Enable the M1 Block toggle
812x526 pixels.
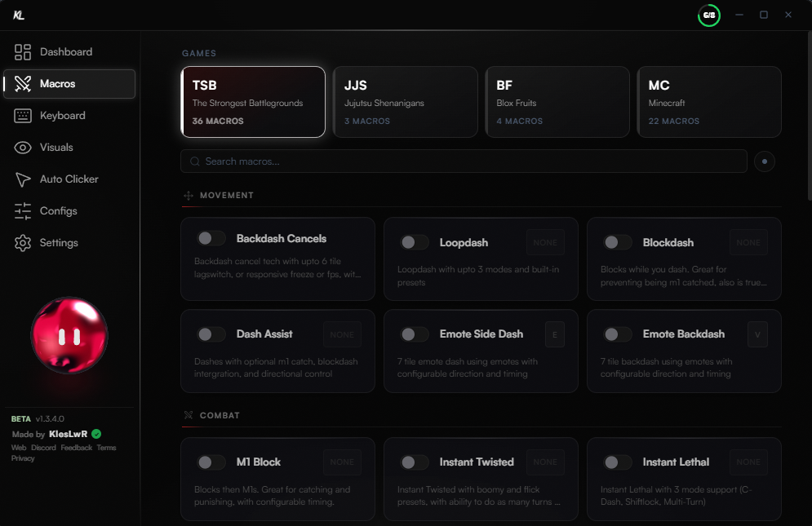(211, 462)
